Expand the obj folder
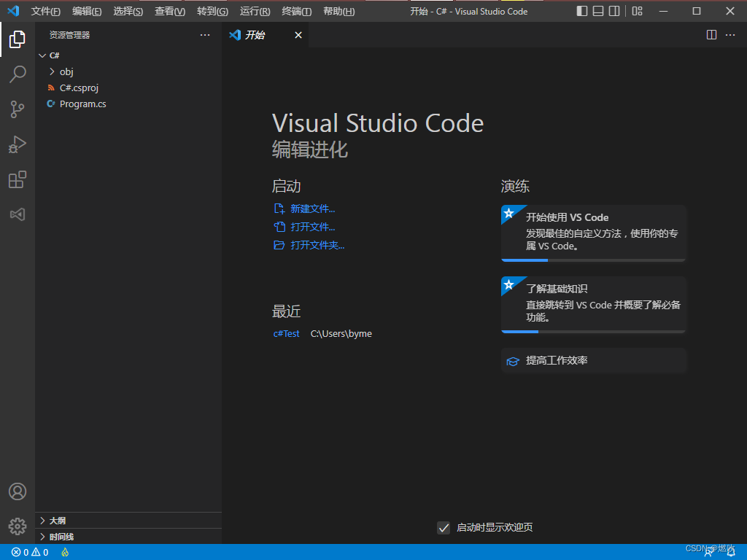This screenshot has height=560, width=747. (x=128, y=71)
